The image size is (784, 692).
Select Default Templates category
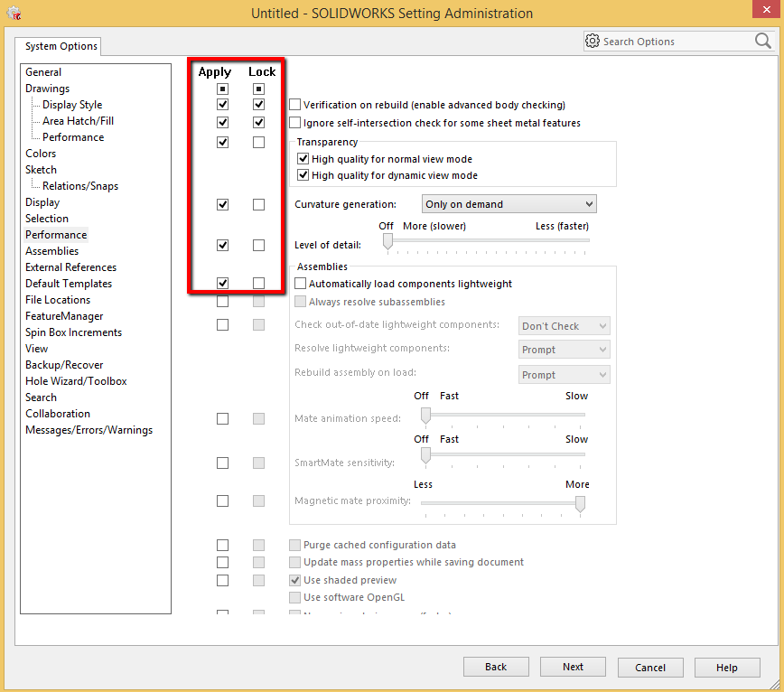coord(69,284)
